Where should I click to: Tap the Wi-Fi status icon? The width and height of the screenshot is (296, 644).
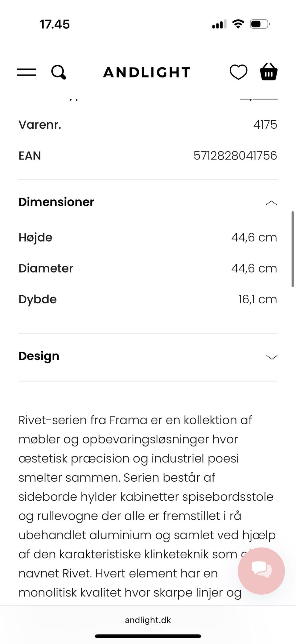tap(238, 24)
